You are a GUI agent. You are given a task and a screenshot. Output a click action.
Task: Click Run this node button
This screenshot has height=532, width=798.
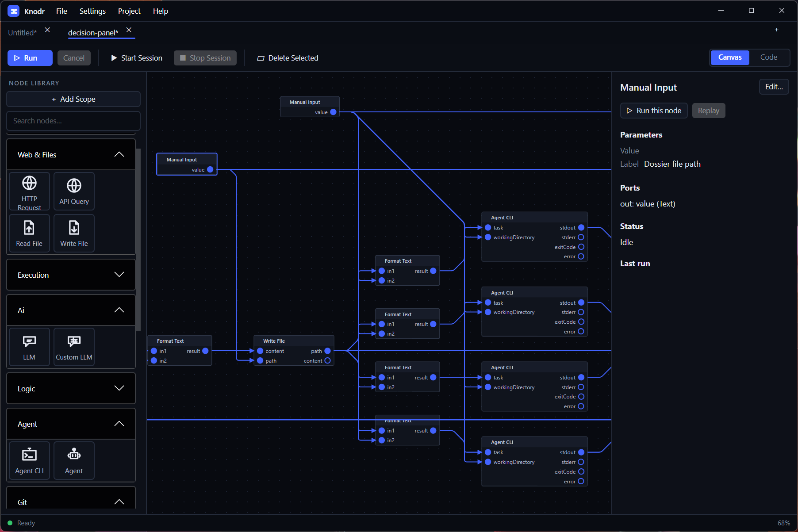[x=654, y=111]
